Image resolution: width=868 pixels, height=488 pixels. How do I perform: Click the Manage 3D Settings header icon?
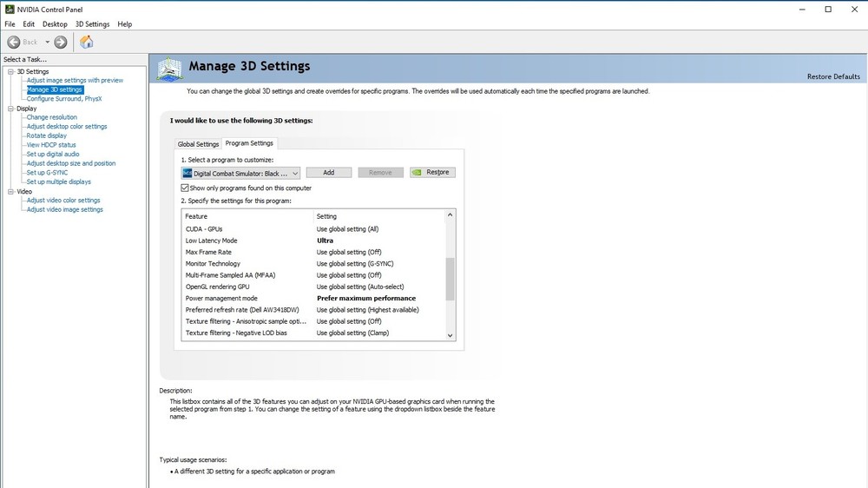(x=169, y=69)
